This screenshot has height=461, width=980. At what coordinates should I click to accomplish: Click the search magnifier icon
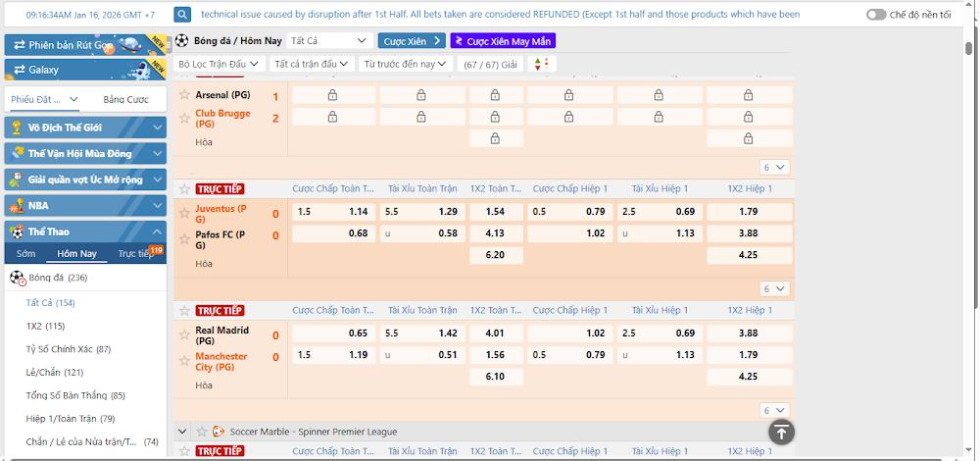point(182,15)
